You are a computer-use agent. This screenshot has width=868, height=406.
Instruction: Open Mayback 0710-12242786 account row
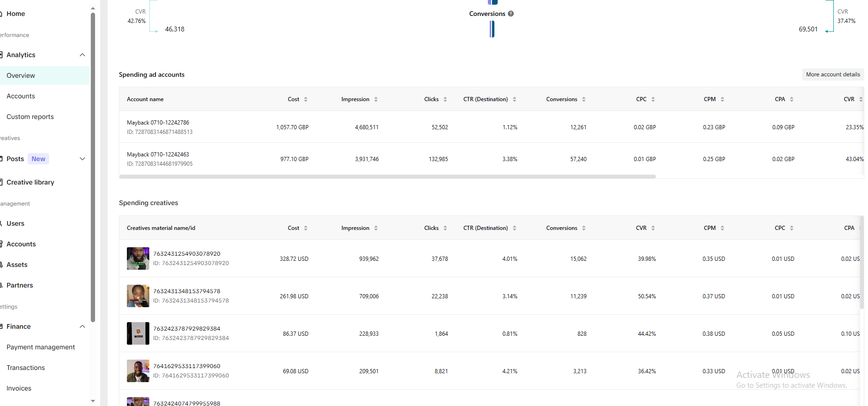[x=492, y=127]
